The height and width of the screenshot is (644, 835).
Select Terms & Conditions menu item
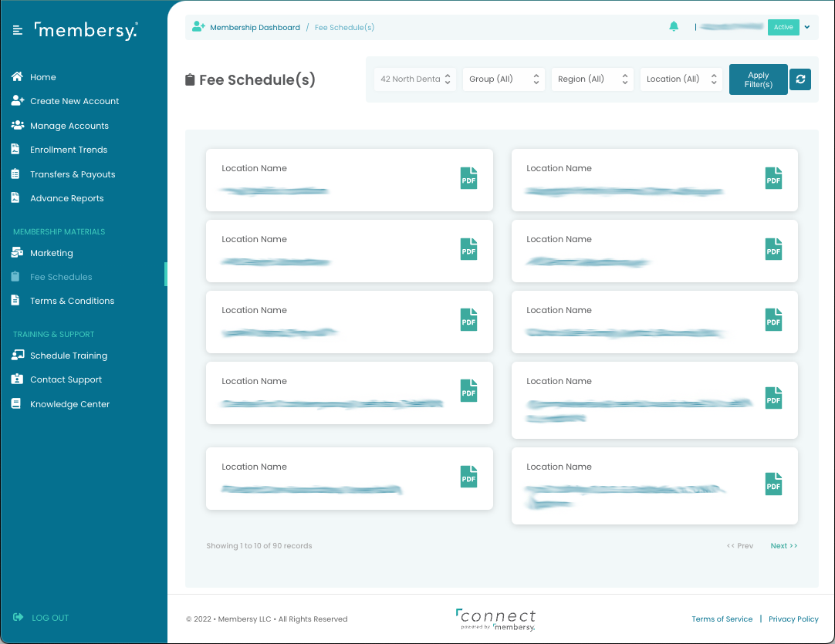(x=72, y=301)
